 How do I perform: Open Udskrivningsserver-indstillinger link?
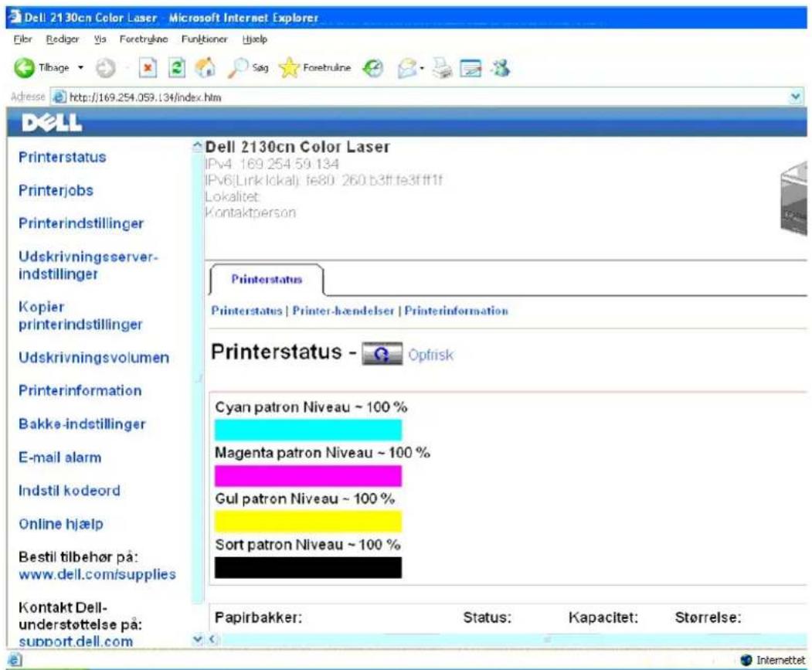coord(88,265)
